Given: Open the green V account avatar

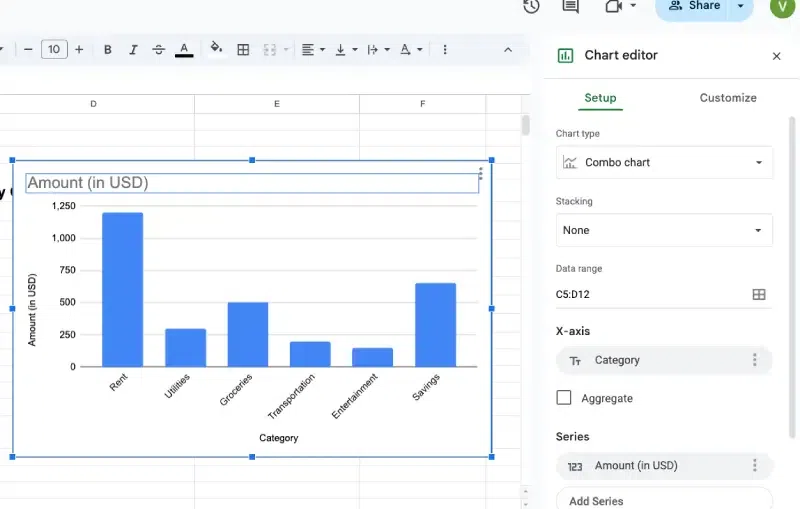Looking at the screenshot, I should (x=783, y=6).
